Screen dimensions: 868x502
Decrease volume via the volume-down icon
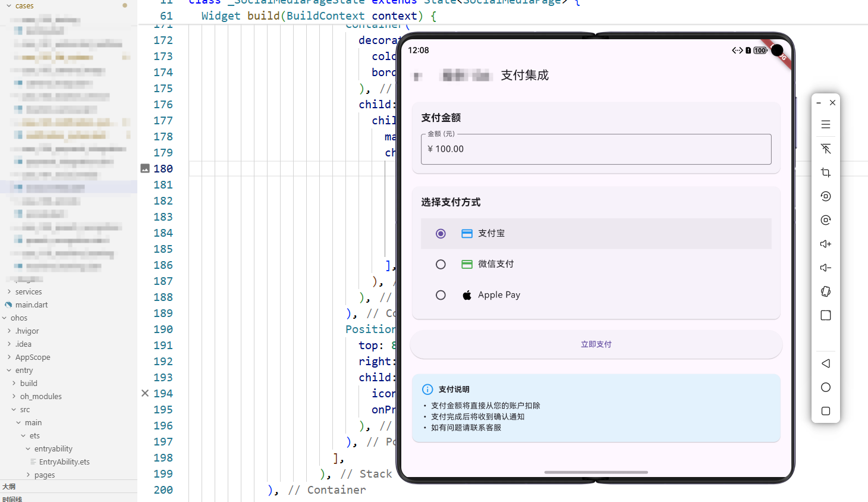tap(825, 268)
